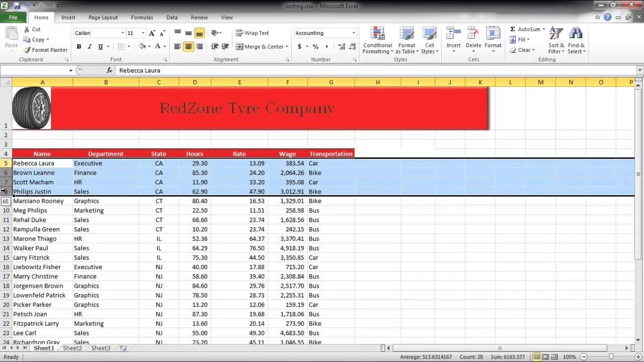Pick fill color bucket swatch

pyautogui.click(x=142, y=47)
